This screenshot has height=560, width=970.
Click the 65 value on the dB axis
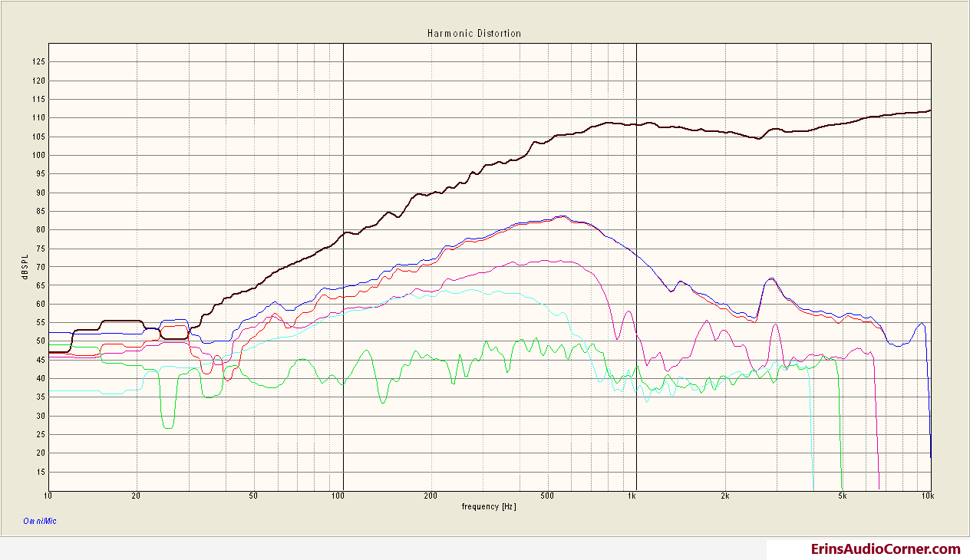tap(41, 285)
